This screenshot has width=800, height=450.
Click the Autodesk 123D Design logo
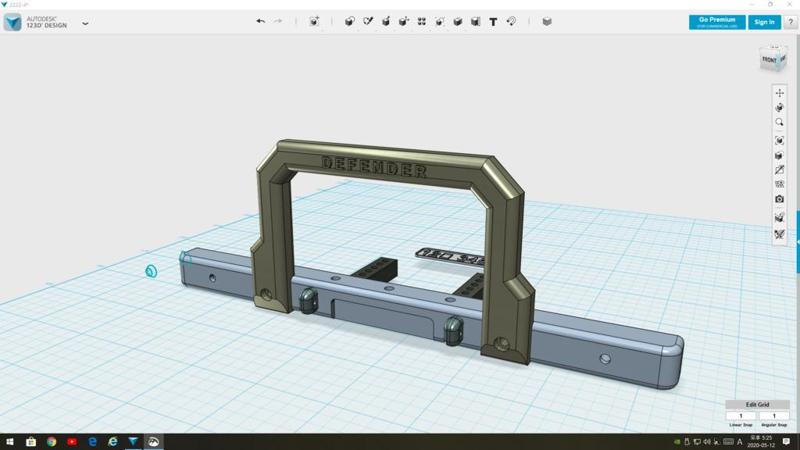tap(12, 22)
